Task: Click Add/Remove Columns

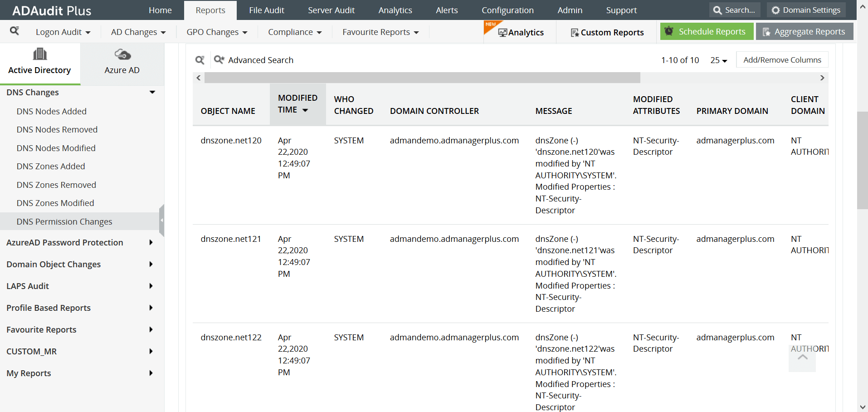Action: pos(782,60)
